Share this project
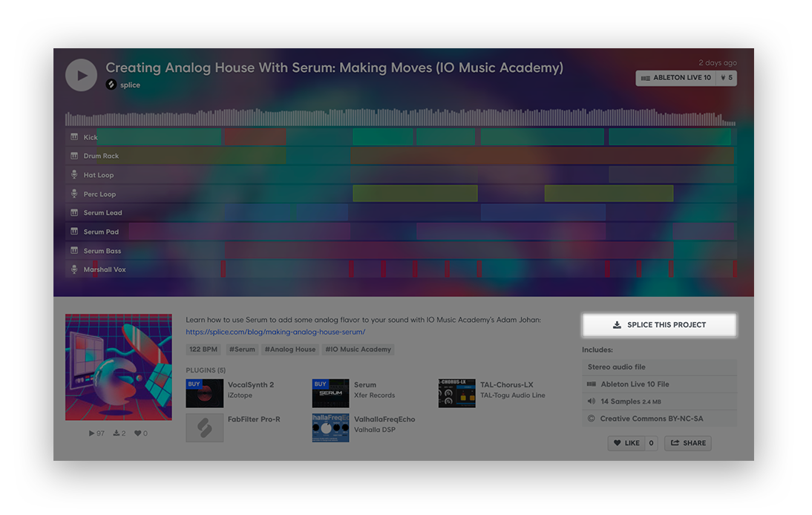The height and width of the screenshot is (515, 812). 688,443
